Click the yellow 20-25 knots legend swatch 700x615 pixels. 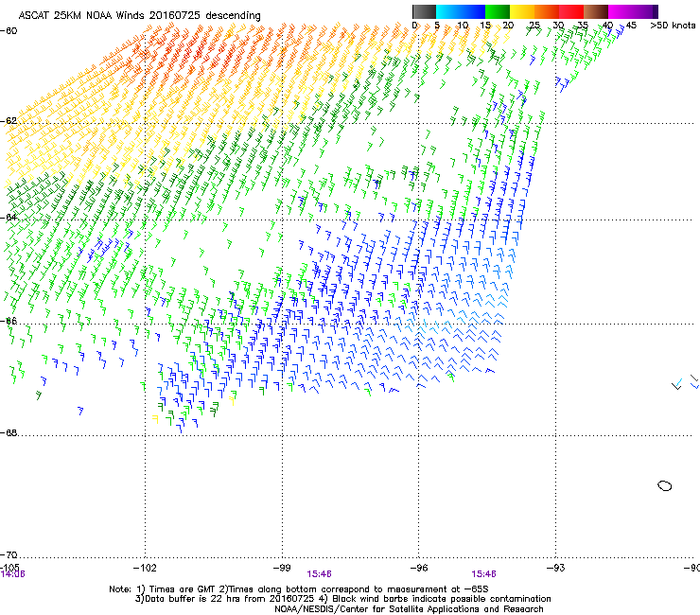coord(522,11)
